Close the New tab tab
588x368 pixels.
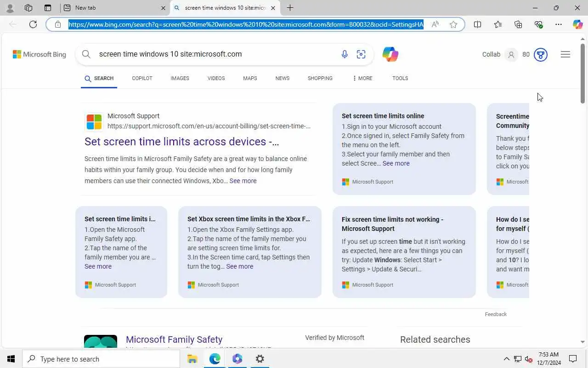(164, 8)
